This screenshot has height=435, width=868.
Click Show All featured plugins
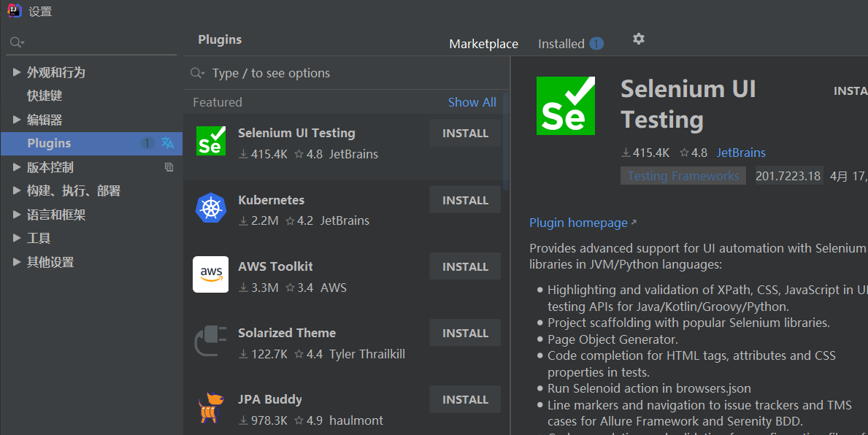click(472, 102)
